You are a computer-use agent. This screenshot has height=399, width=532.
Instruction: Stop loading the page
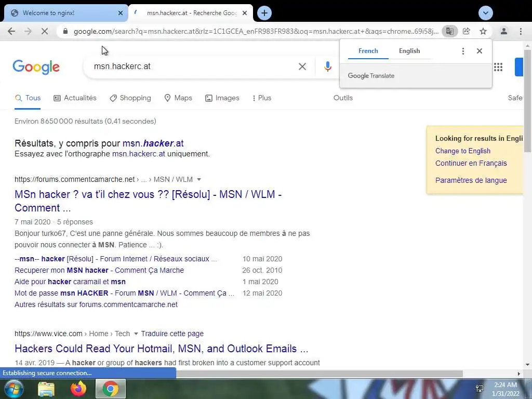(x=45, y=31)
